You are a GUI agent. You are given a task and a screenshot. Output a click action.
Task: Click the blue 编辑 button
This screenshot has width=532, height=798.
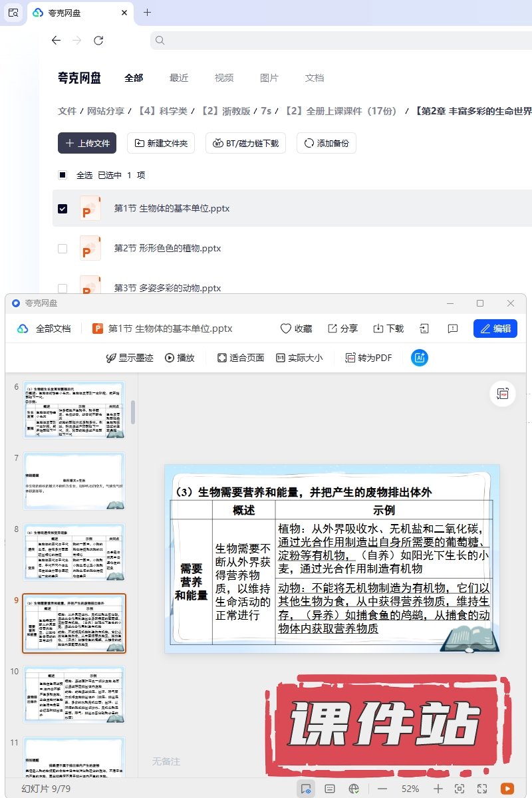[495, 329]
